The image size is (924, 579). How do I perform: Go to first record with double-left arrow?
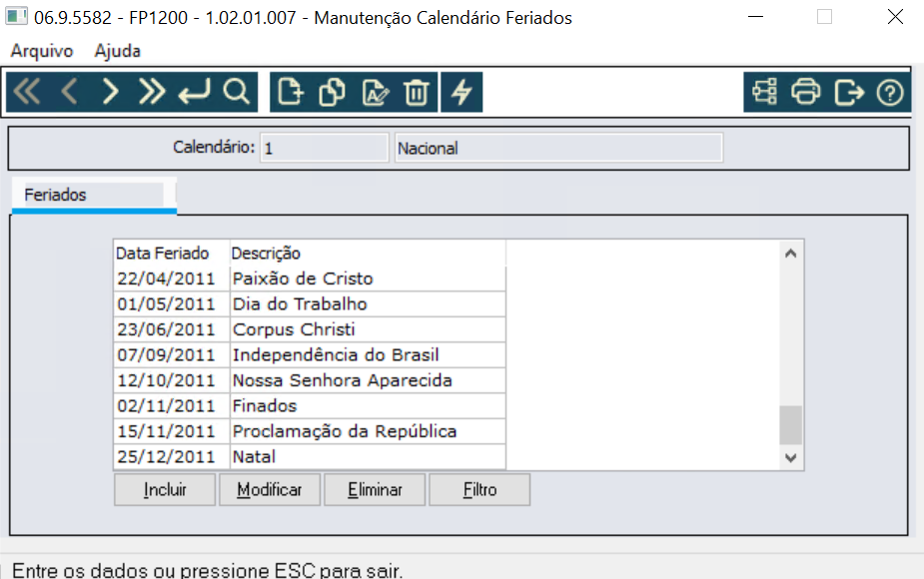coord(27,92)
